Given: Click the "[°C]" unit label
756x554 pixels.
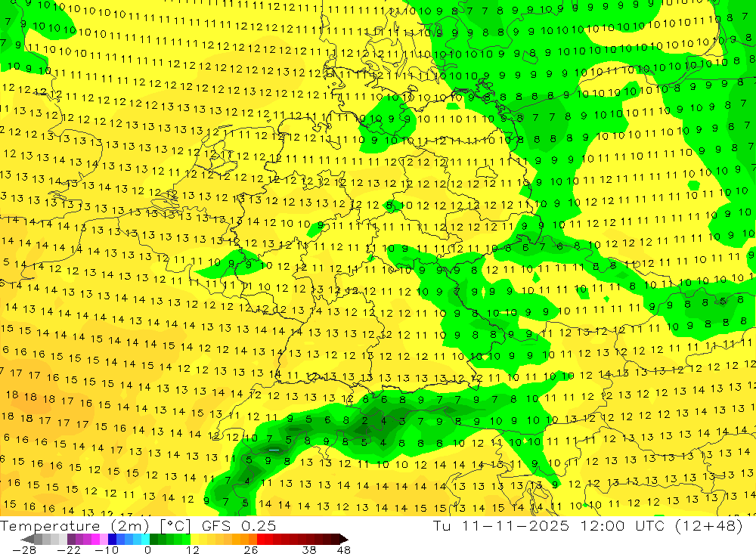Looking at the screenshot, I should point(175,526).
